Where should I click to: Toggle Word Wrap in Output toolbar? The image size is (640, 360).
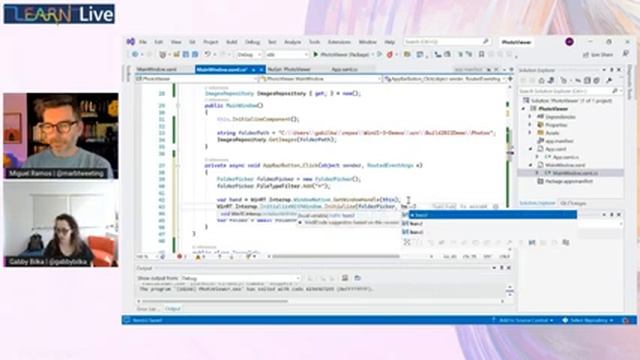(358, 278)
